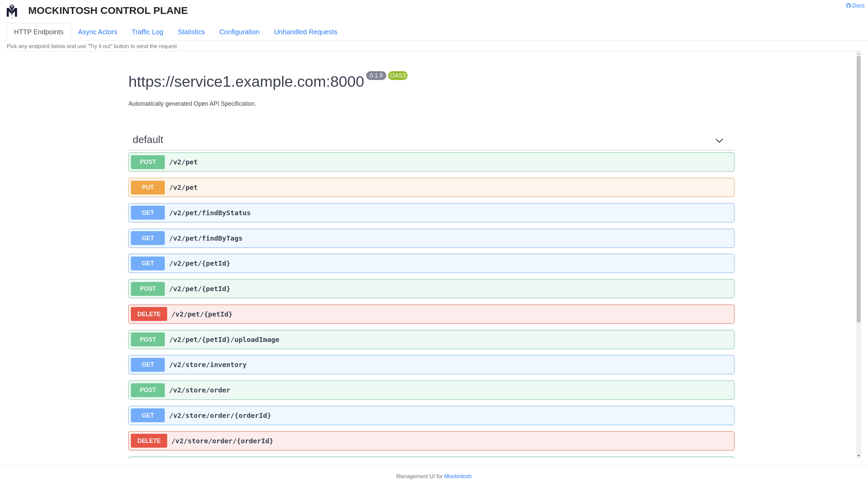Expand PUT /v2/pet endpoint
Viewport: 868px width, 488px height.
pos(431,187)
